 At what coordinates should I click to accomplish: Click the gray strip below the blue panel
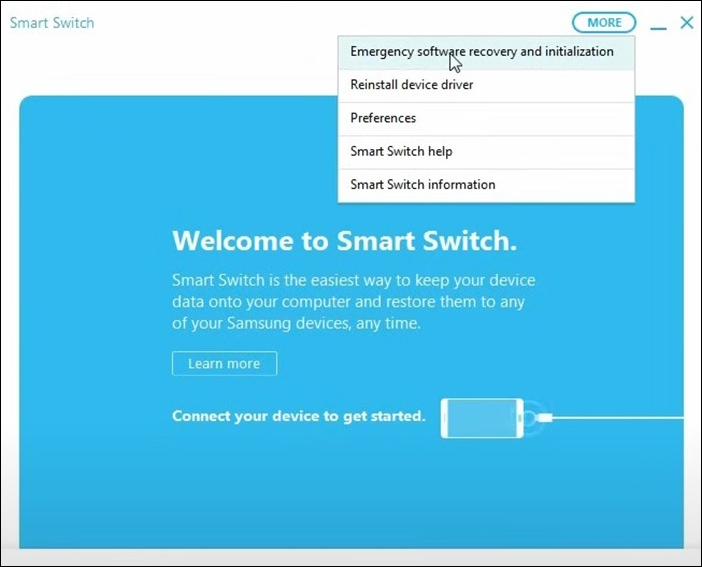tap(350, 556)
